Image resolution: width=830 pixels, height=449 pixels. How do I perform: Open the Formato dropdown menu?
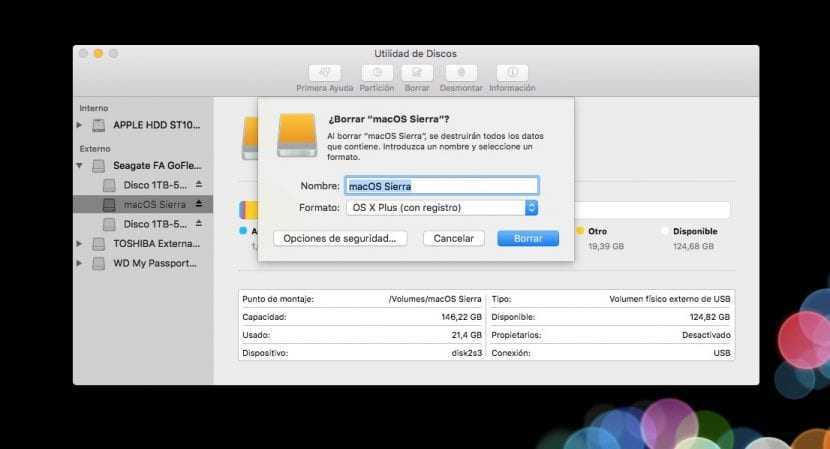pyautogui.click(x=531, y=208)
